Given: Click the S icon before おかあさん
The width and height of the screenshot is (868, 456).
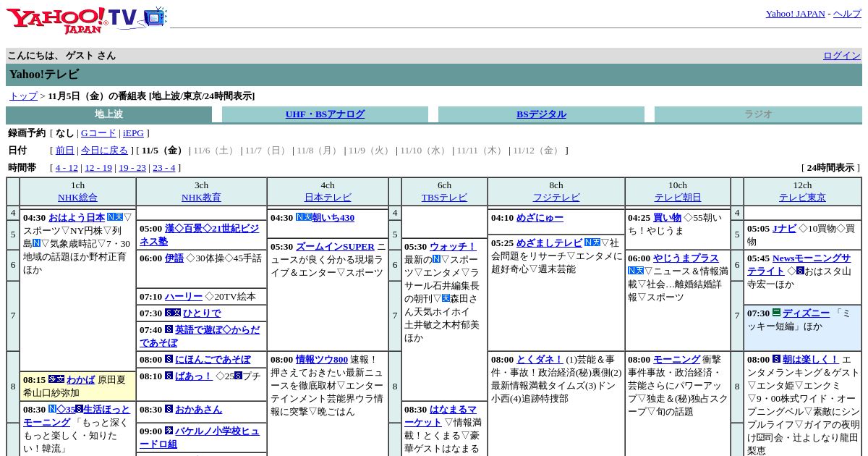Looking at the screenshot, I should 169,409.
